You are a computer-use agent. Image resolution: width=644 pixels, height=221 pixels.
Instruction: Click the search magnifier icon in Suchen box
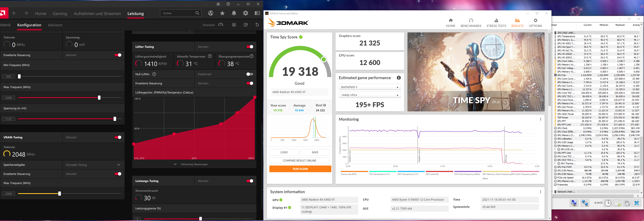tap(197, 13)
